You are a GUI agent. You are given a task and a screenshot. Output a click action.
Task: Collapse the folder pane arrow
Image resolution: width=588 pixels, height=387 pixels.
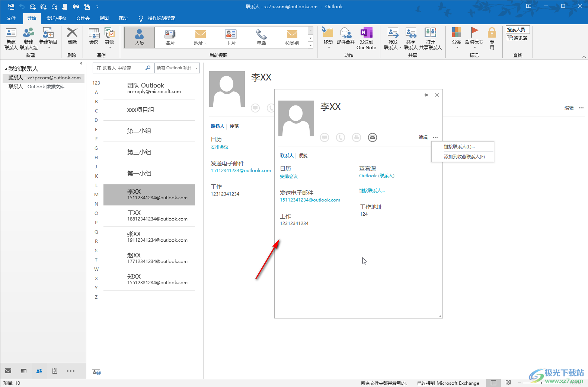(81, 63)
